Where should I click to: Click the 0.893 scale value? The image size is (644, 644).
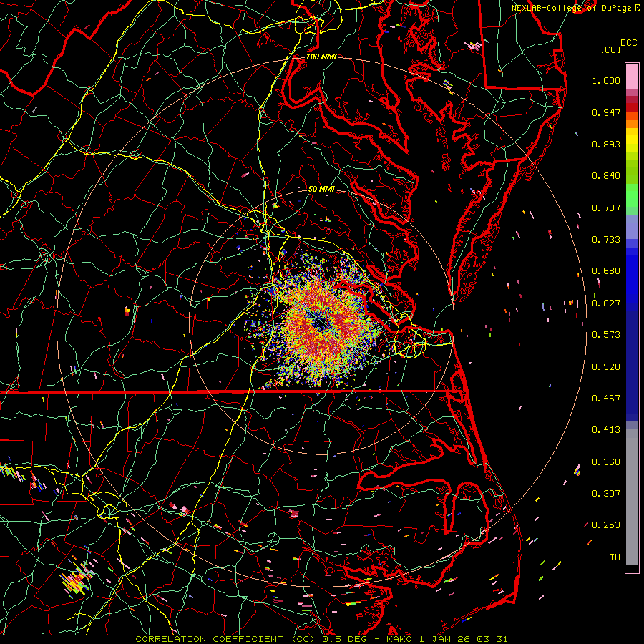[606, 144]
